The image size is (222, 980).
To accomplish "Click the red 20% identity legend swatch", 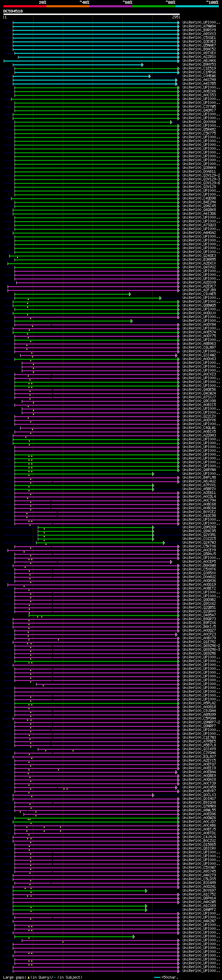I will (x=25, y=6).
